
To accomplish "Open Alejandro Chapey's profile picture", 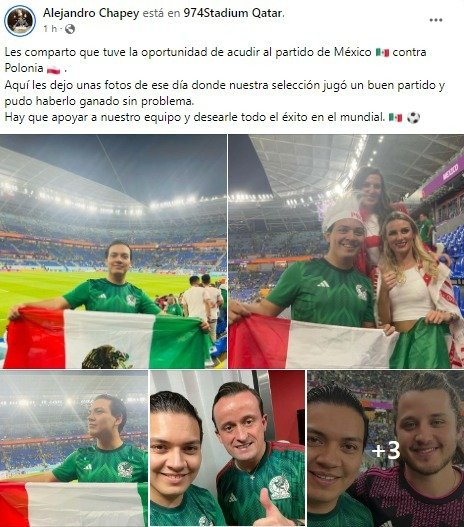I will [20, 21].
